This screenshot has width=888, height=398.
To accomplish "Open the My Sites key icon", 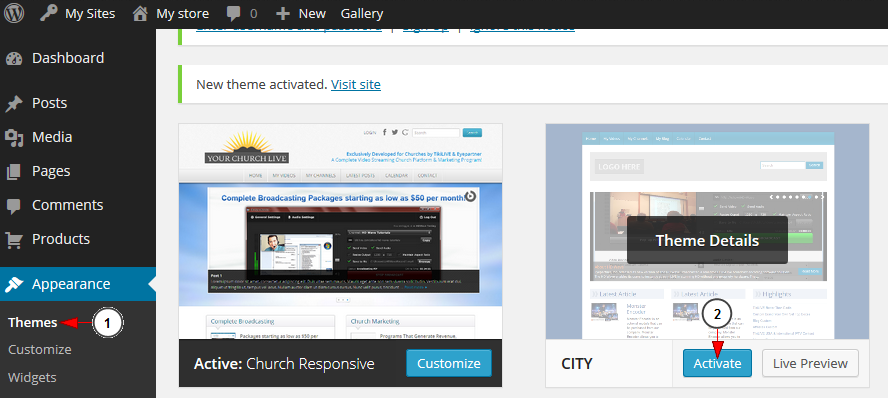I will coord(49,13).
